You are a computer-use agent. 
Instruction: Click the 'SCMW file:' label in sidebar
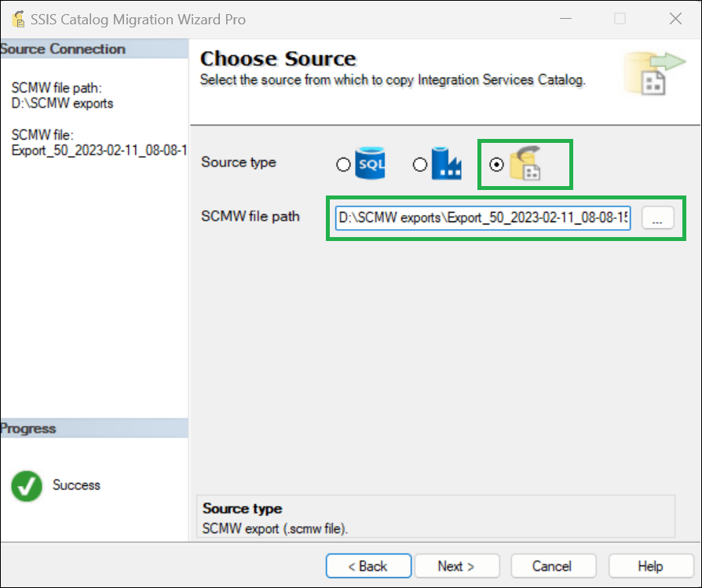pyautogui.click(x=42, y=135)
